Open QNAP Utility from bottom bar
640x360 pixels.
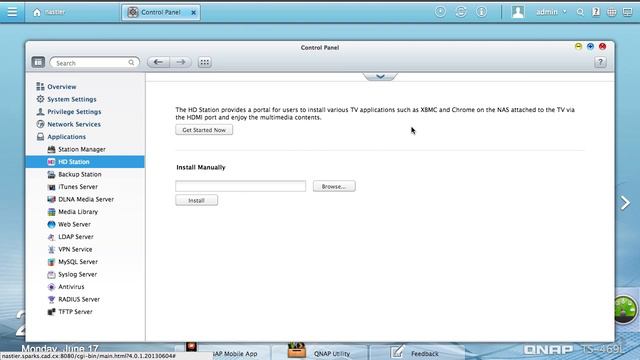pos(320,352)
